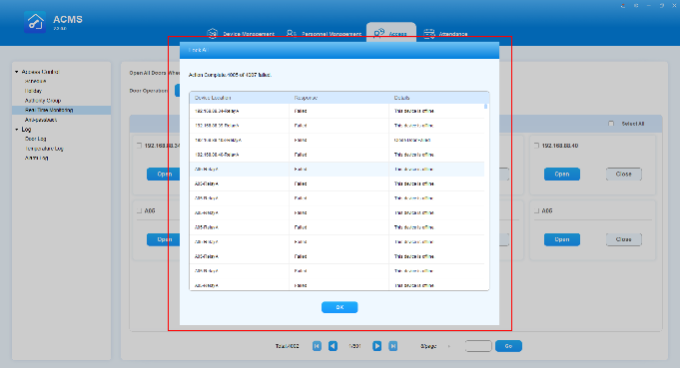Viewport: 680px width, 368px height.
Task: Focus the page number input field
Action: pos(478,346)
